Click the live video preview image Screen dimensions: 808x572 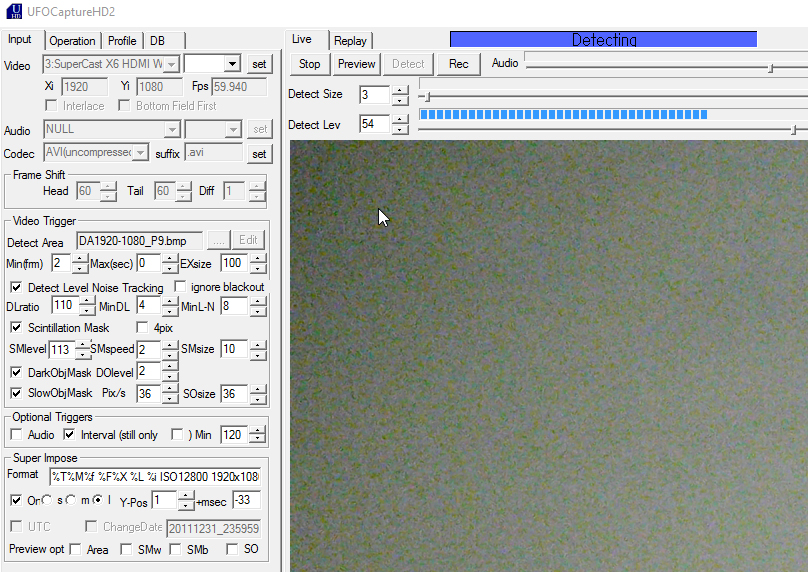click(x=548, y=356)
